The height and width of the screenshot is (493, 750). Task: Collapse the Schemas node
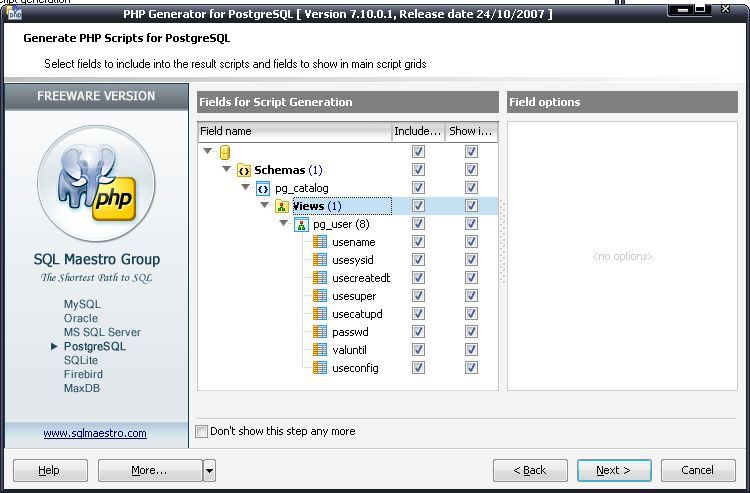tap(227, 169)
